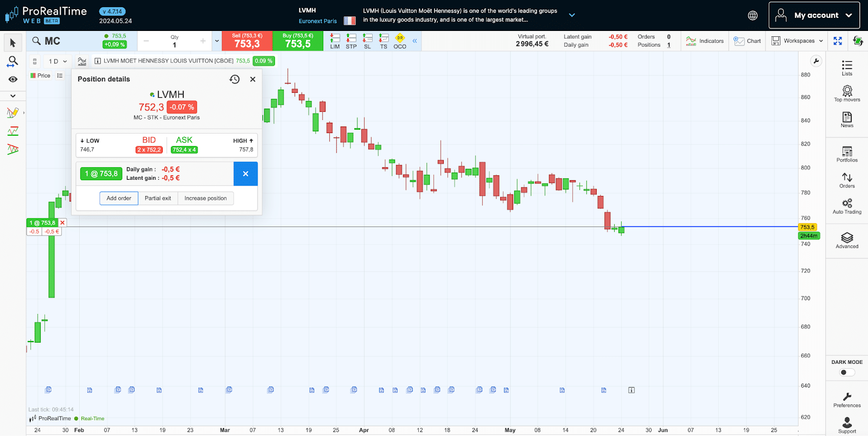Click the MC instrument search field
Screen dimensions: 868x436
62,41
